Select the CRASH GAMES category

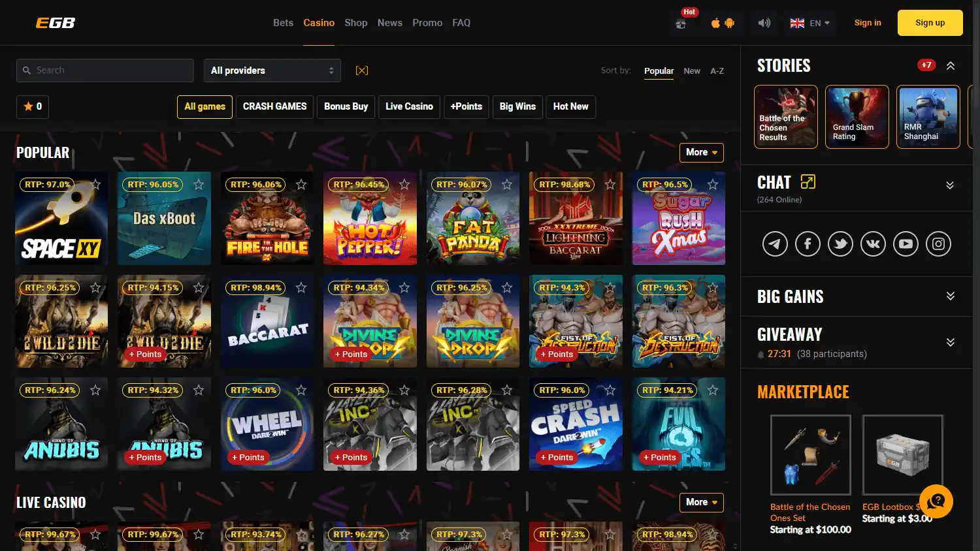pyautogui.click(x=274, y=106)
